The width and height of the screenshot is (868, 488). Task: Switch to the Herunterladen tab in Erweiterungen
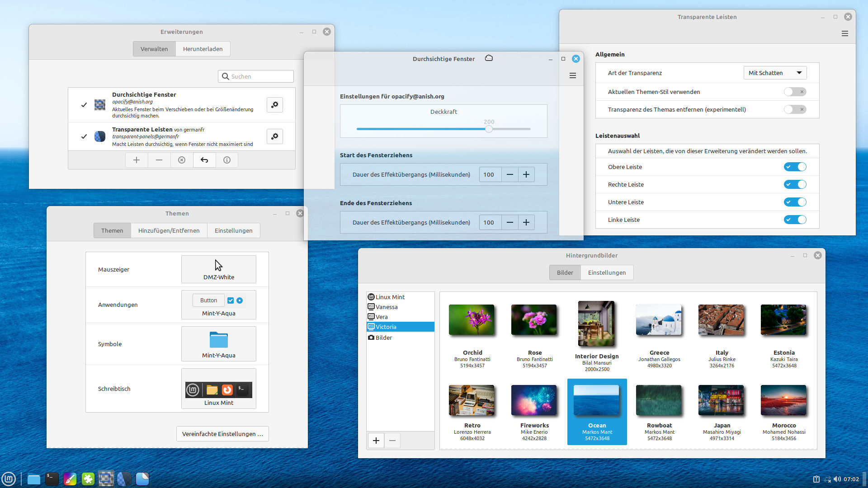pos(202,48)
